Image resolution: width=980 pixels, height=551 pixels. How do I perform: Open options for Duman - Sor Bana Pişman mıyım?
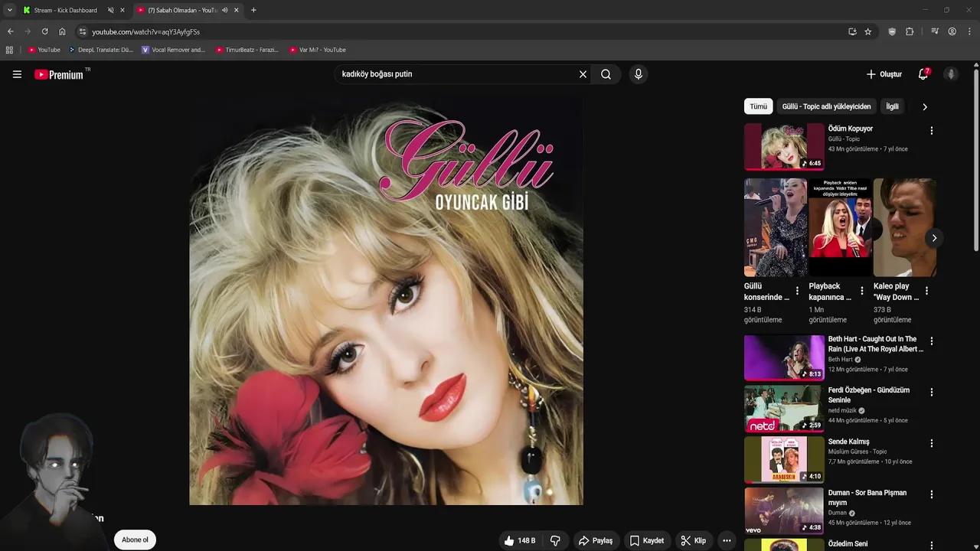[931, 495]
